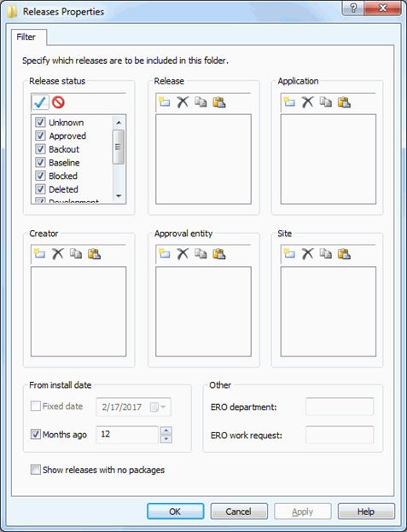Click the select-all checkmark icon in Release status
This screenshot has width=407, height=532.
click(40, 101)
